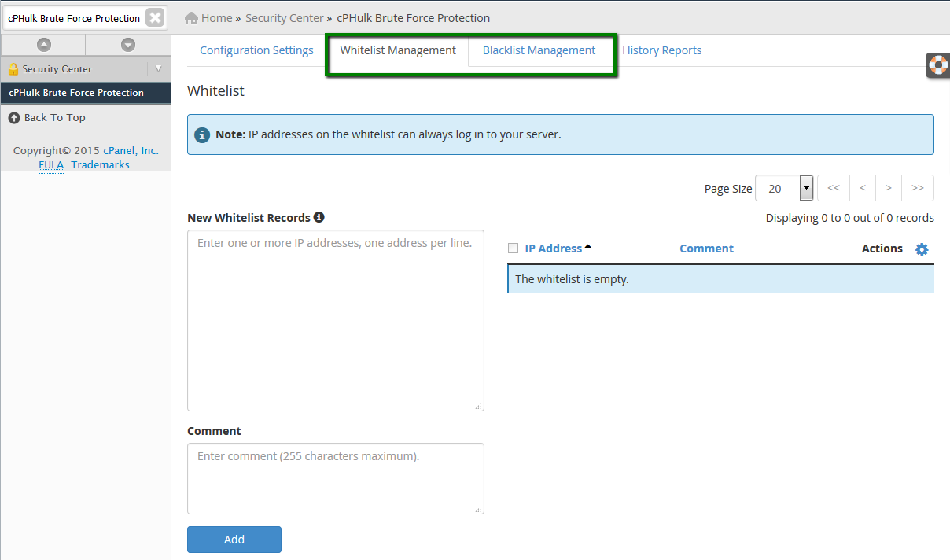The height and width of the screenshot is (560, 950).
Task: Go to the last page with >> button
Action: pos(918,188)
